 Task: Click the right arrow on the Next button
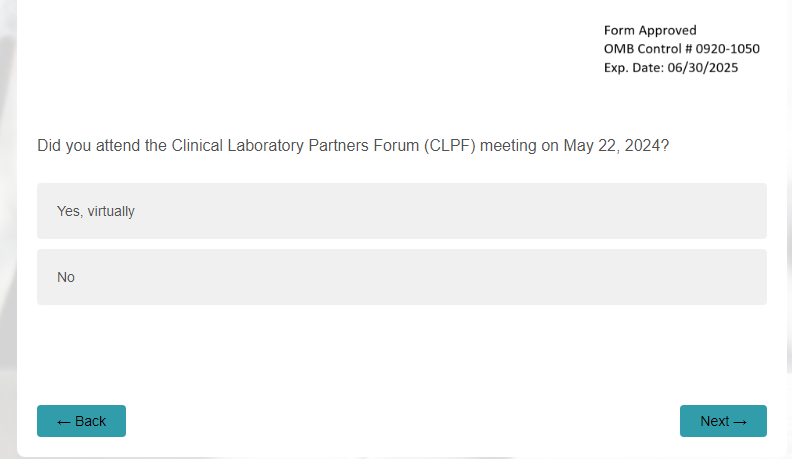741,422
